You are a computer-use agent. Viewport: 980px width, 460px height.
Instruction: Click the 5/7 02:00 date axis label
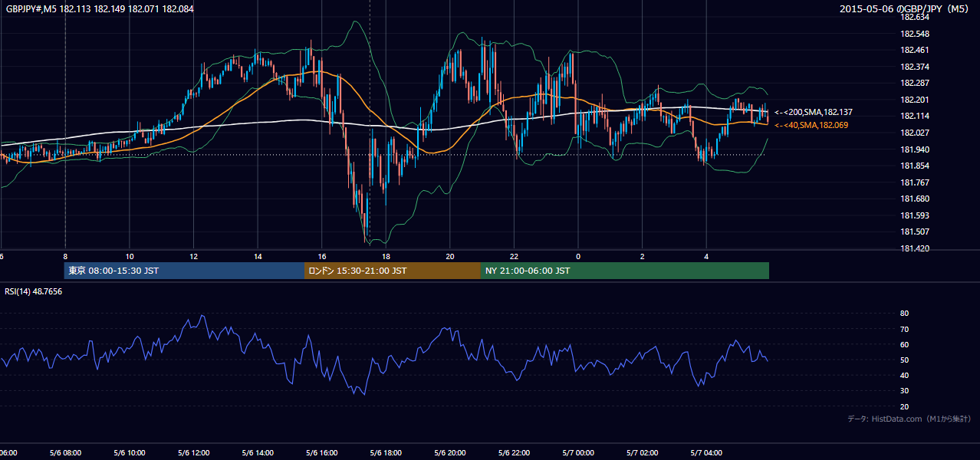(x=643, y=453)
